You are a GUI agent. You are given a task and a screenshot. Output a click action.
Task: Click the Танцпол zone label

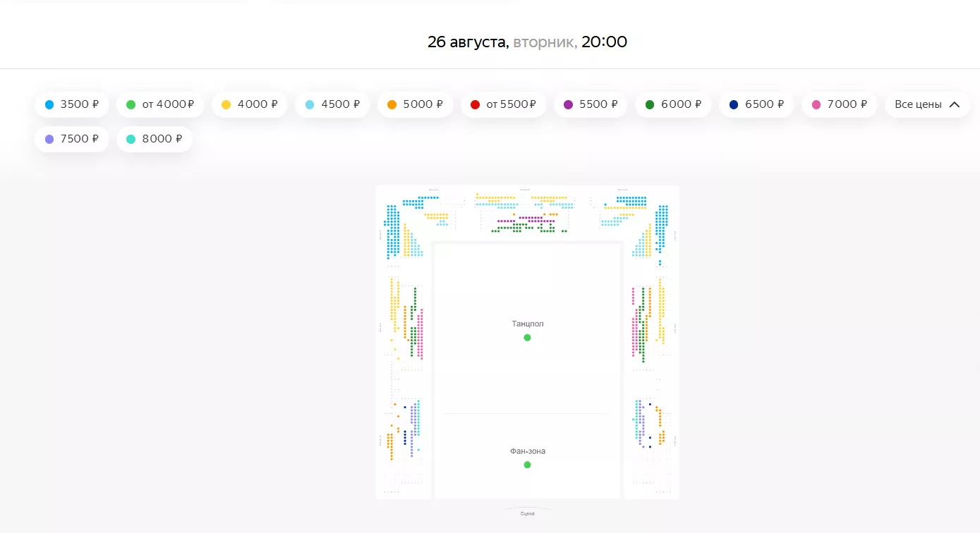click(528, 324)
